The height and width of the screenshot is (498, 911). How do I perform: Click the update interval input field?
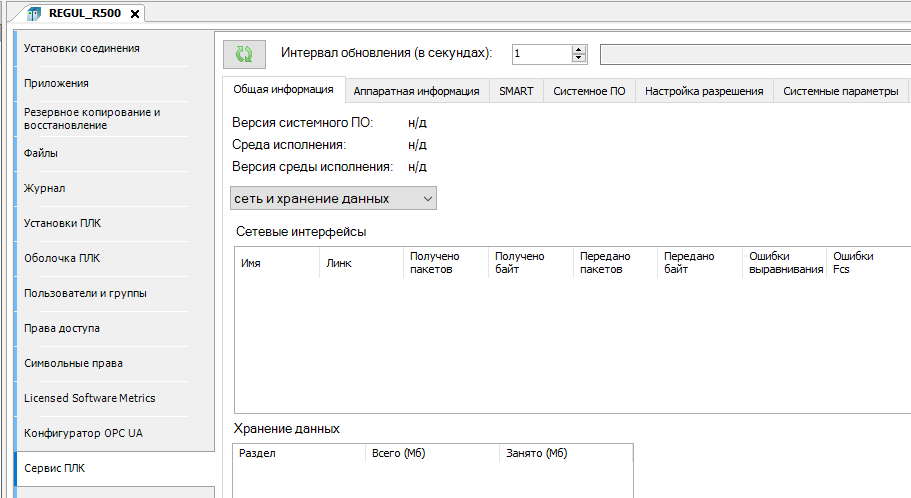[x=541, y=53]
